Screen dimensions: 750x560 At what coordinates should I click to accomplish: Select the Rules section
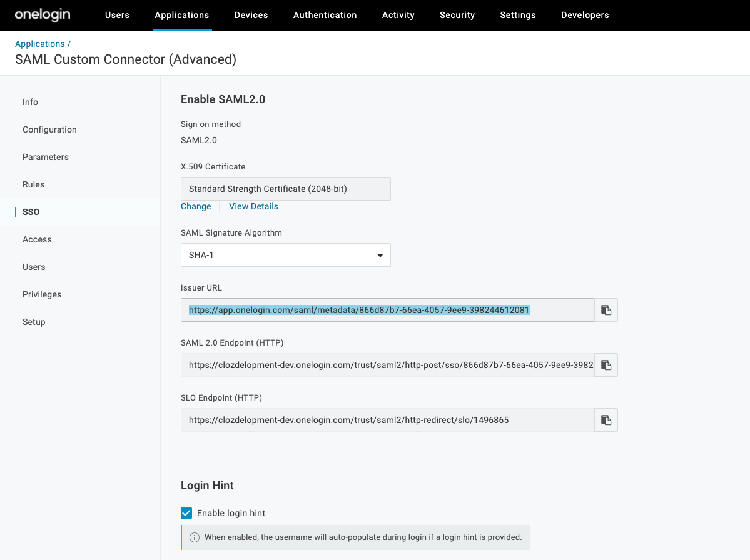pos(33,184)
